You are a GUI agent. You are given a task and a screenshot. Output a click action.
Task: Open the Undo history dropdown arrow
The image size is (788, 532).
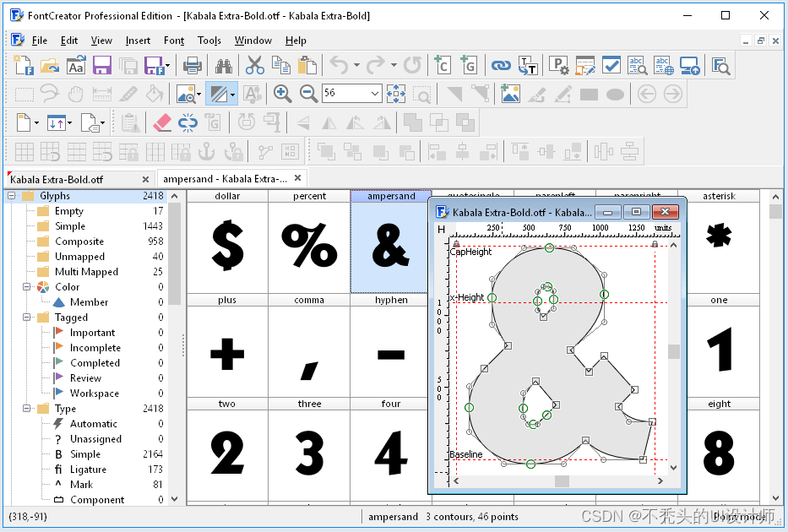(356, 65)
